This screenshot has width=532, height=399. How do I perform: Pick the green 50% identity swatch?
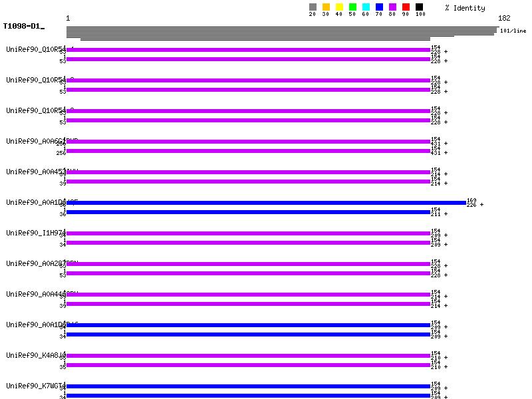pyautogui.click(x=352, y=7)
